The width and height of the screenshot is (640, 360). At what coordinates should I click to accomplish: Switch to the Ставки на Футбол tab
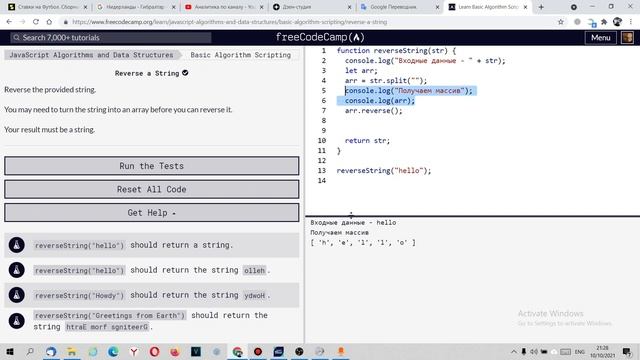point(47,7)
